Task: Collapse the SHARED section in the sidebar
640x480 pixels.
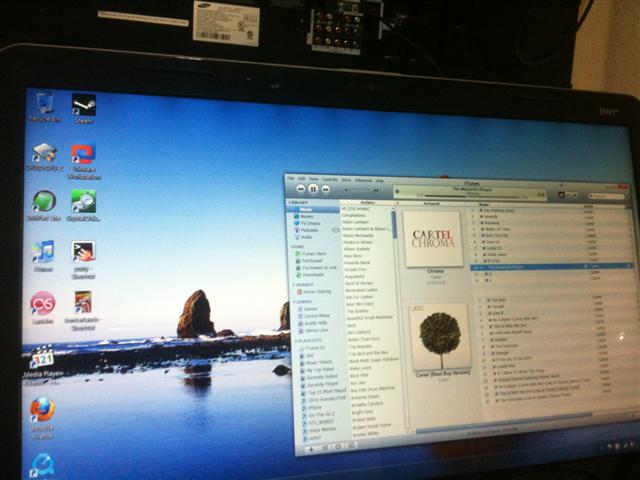Action: click(294, 284)
